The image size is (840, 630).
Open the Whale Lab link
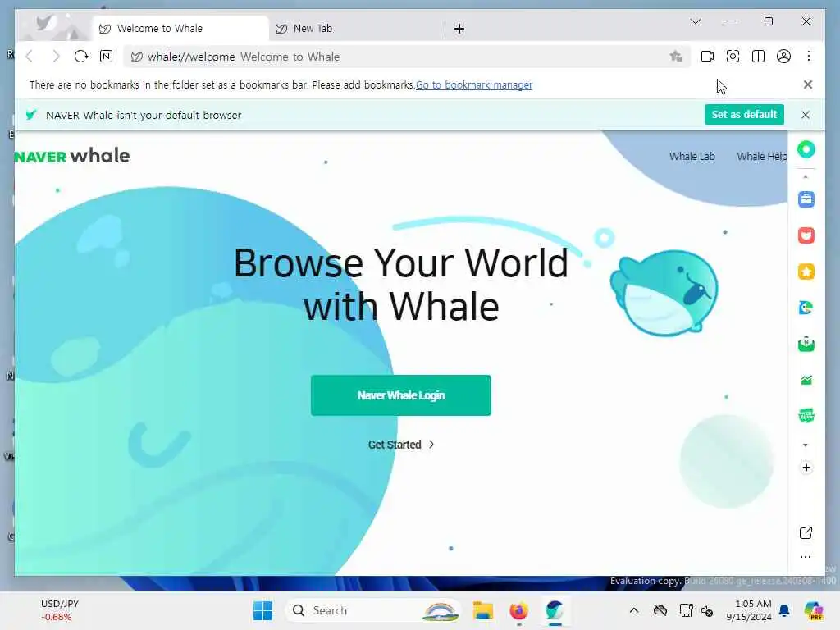click(692, 157)
